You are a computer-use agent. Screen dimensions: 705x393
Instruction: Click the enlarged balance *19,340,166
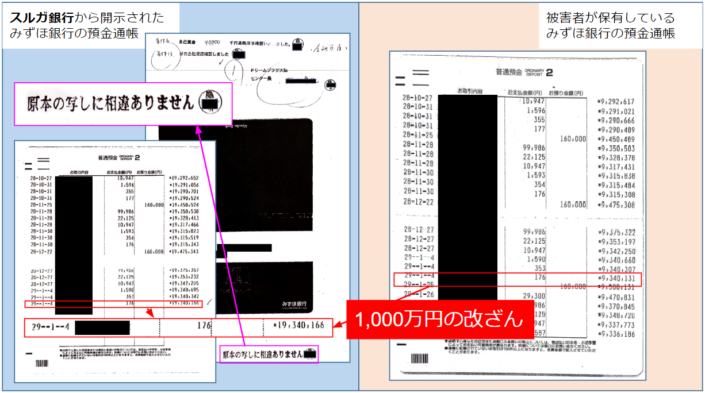(299, 326)
